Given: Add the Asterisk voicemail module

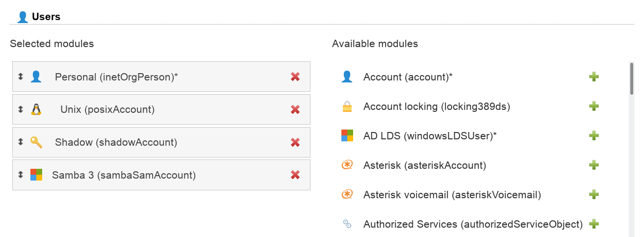Looking at the screenshot, I should click(594, 194).
